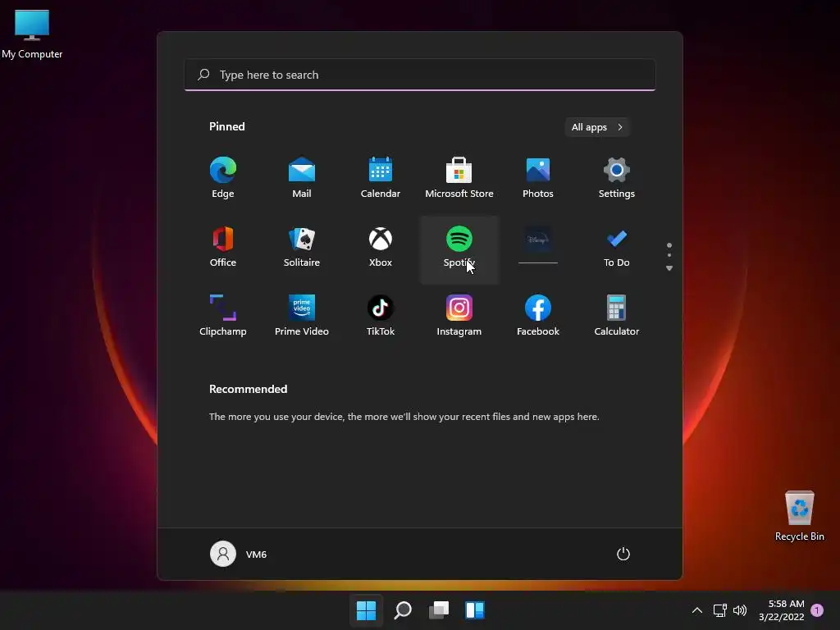This screenshot has height=630, width=840.
Task: Launch the Facebook app
Action: tap(538, 316)
